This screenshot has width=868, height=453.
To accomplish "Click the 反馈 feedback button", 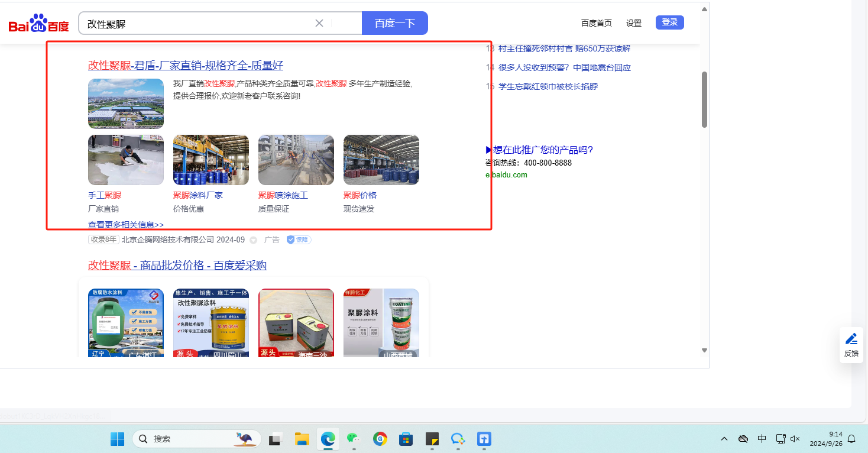I will (851, 345).
